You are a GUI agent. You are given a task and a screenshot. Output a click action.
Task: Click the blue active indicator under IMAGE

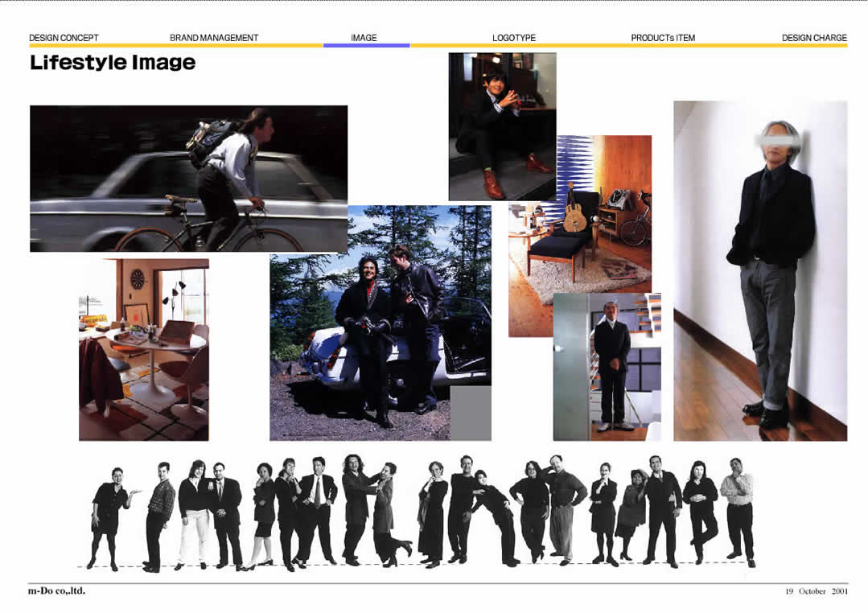click(x=366, y=46)
